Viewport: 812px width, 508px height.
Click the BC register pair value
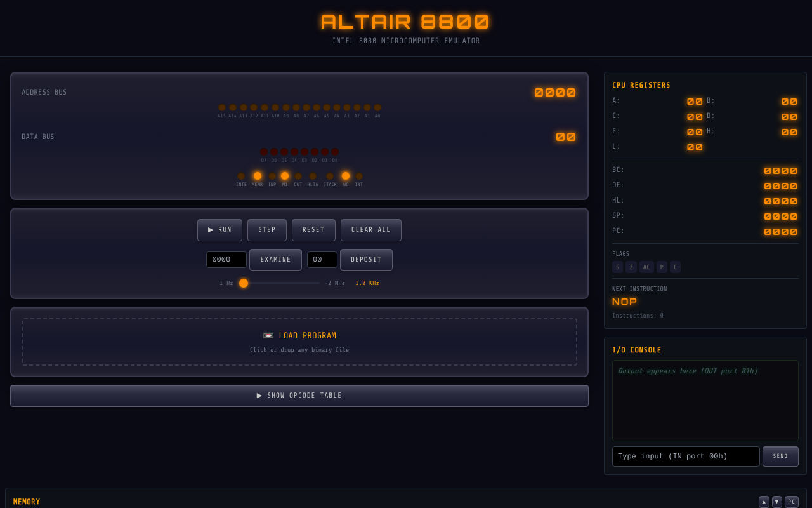click(x=780, y=171)
